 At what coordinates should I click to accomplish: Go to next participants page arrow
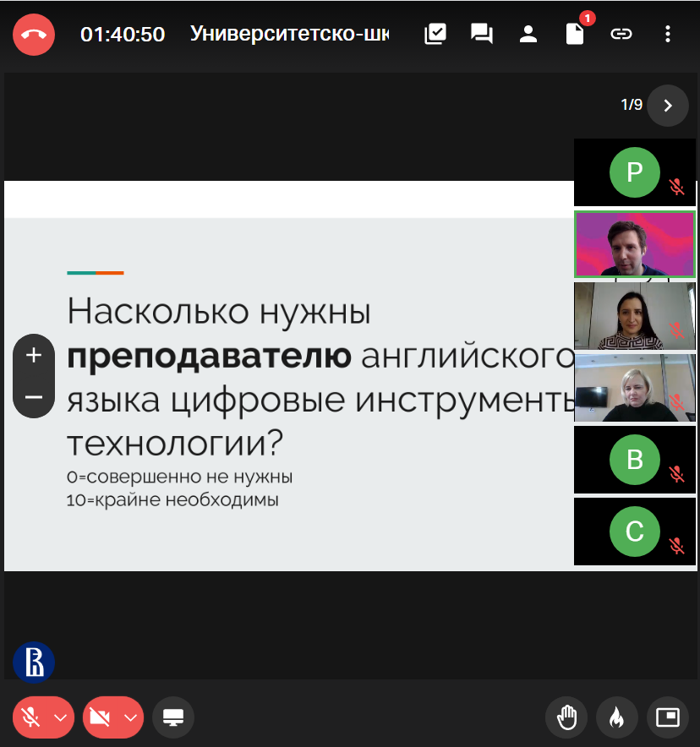point(668,106)
